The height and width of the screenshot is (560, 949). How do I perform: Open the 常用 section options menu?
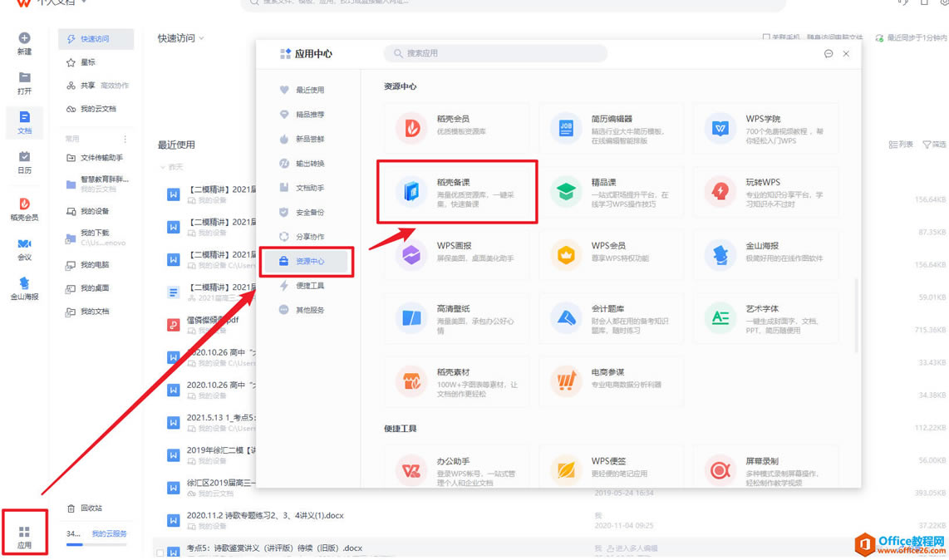tap(125, 140)
